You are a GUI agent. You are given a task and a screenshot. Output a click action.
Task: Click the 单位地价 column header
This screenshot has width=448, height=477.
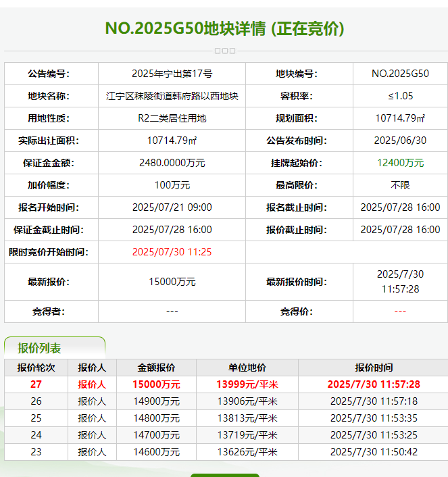(247, 368)
